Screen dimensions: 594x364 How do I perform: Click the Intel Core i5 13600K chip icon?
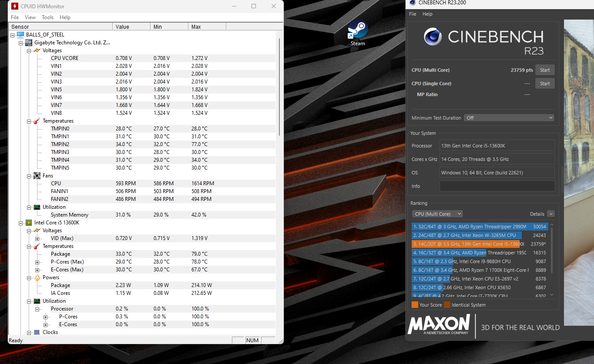tap(29, 223)
